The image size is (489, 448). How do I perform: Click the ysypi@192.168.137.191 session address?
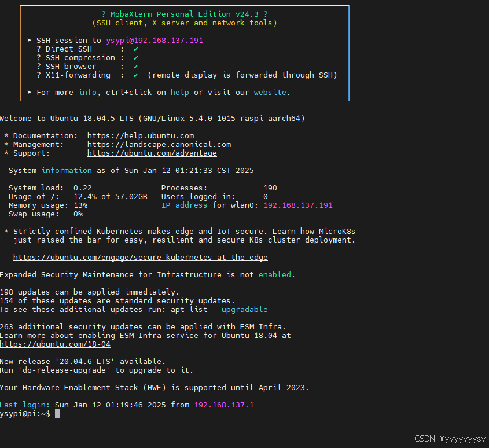pos(155,41)
